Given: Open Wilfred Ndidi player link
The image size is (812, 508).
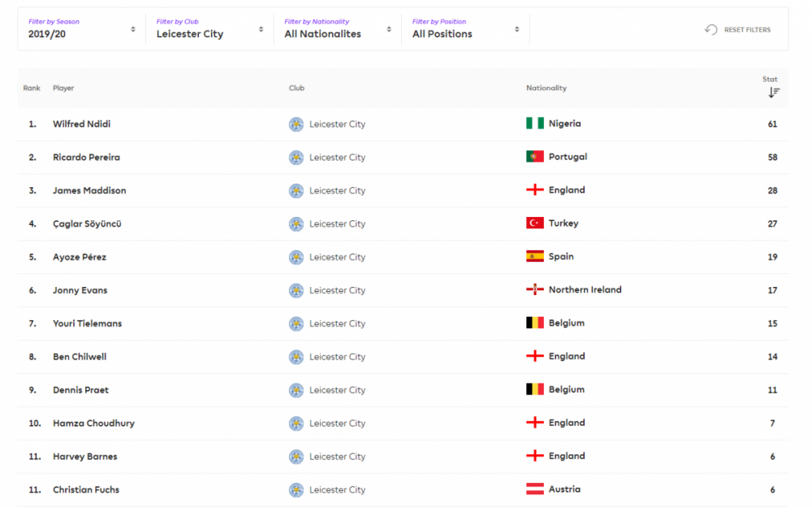Looking at the screenshot, I should point(82,124).
